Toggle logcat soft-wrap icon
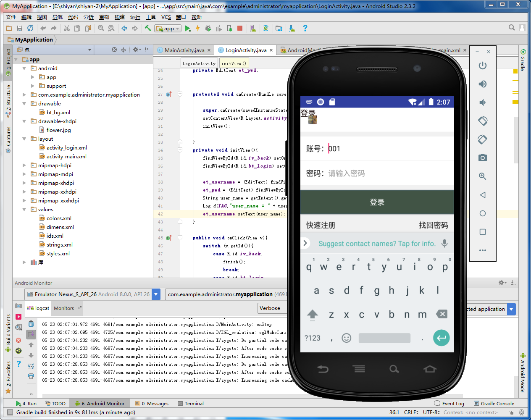This screenshot has width=531, height=420. (31, 366)
